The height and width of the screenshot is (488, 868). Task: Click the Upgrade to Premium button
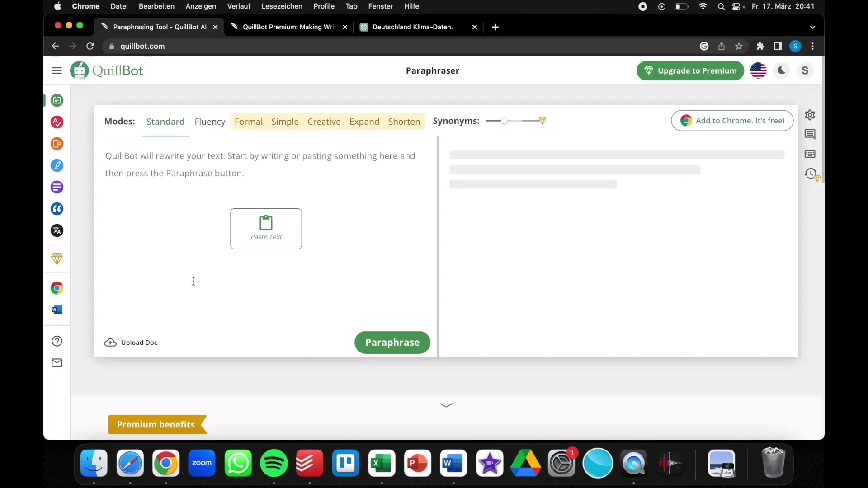click(x=690, y=70)
